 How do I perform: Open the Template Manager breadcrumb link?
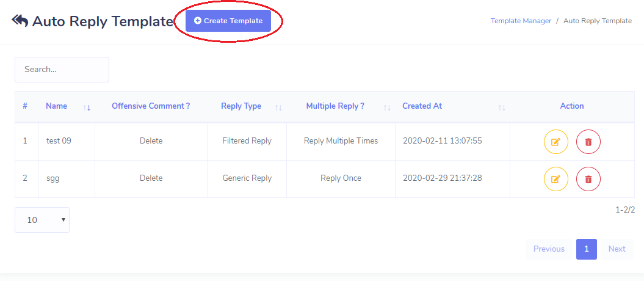(521, 21)
